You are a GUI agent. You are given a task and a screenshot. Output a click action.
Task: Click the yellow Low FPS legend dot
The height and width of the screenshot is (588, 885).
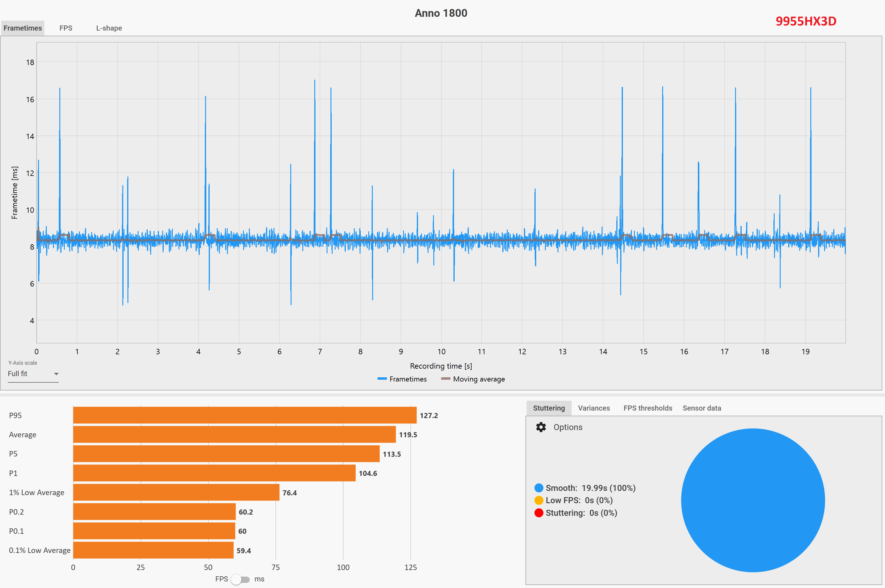click(539, 500)
